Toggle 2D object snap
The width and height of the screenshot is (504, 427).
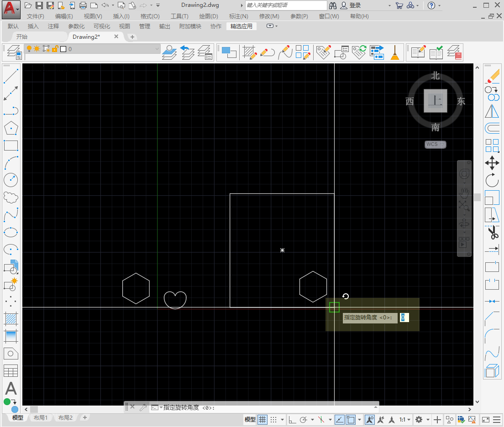click(x=351, y=419)
